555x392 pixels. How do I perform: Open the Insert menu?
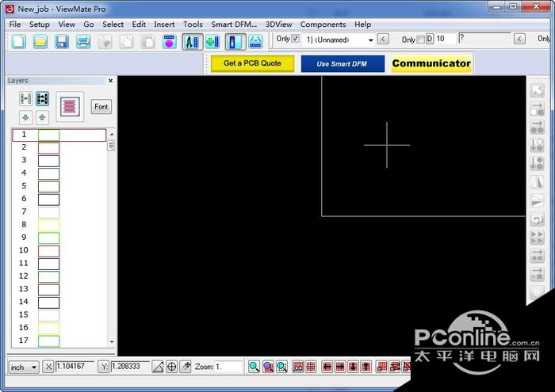click(x=164, y=25)
